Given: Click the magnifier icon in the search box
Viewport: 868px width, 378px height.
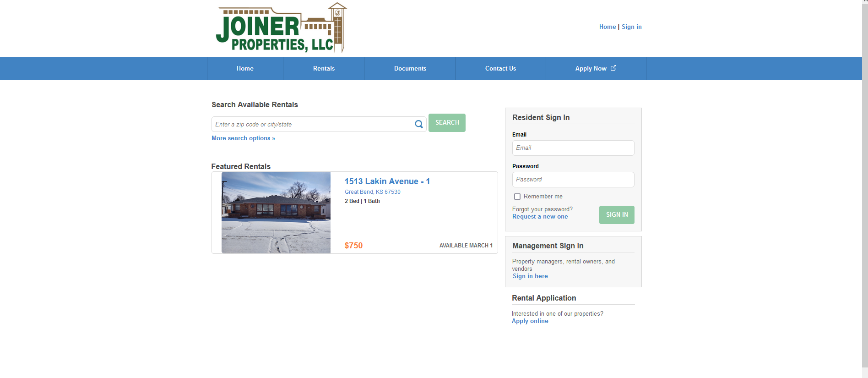Looking at the screenshot, I should (418, 124).
